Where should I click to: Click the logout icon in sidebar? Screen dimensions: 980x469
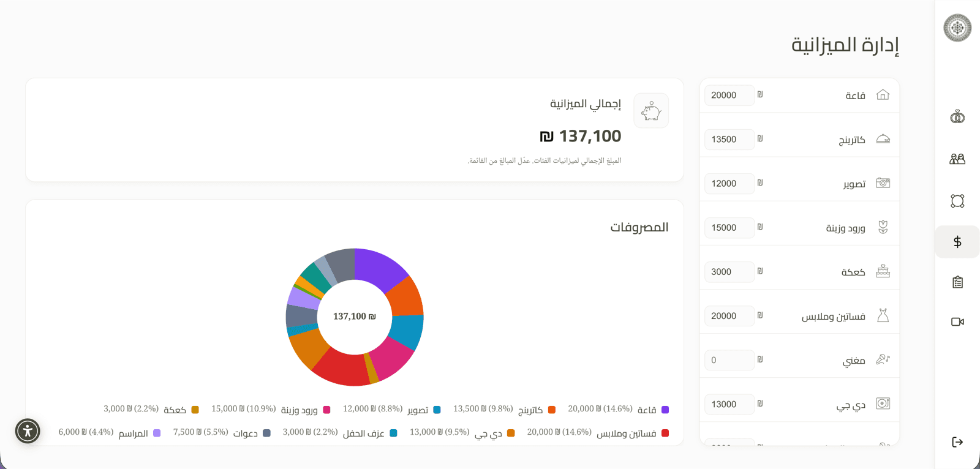point(957,442)
